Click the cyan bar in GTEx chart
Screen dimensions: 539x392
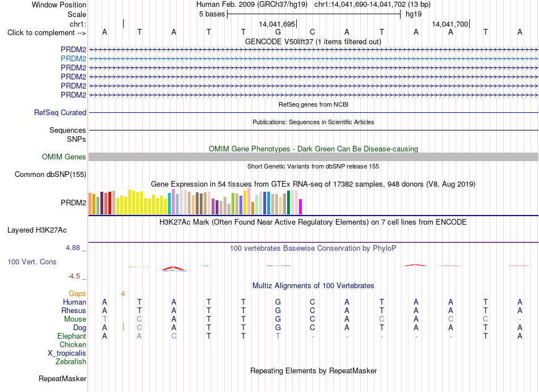point(169,204)
